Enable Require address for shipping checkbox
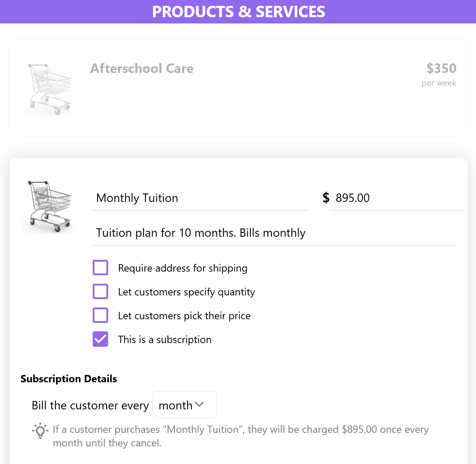This screenshot has width=476, height=464. pyautogui.click(x=100, y=268)
